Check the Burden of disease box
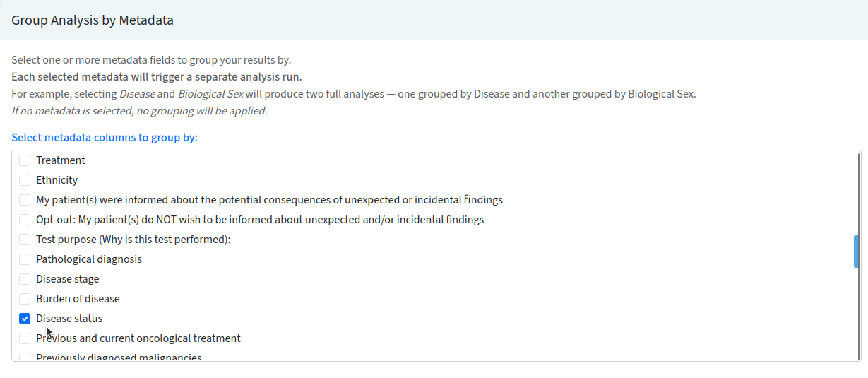This screenshot has height=378, width=868. click(25, 299)
